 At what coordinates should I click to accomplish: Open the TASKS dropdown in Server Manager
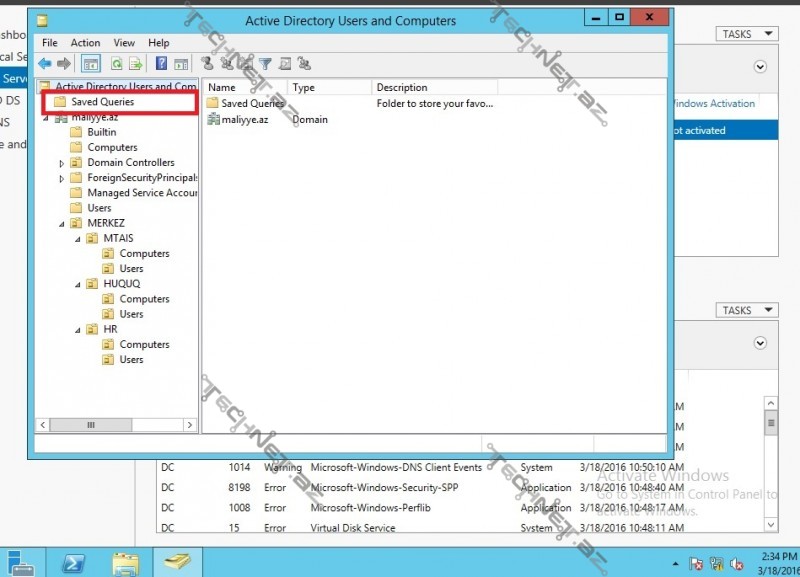[746, 33]
